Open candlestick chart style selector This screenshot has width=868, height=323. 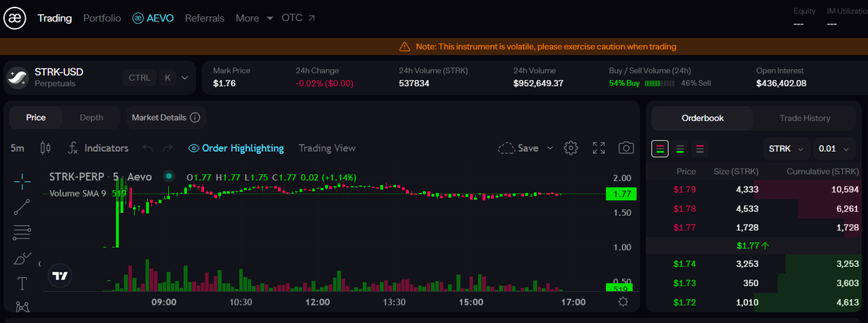coord(45,148)
